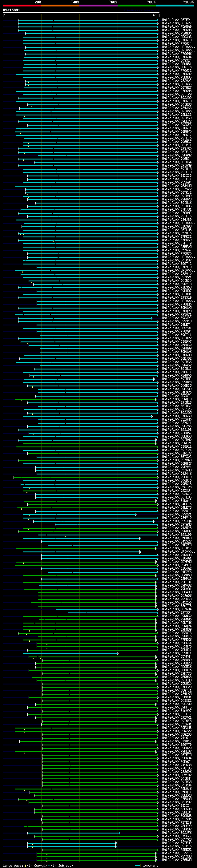
Task: Choose the UniRef100_B9SJQ9 hit
Action: tap(176, 98)
